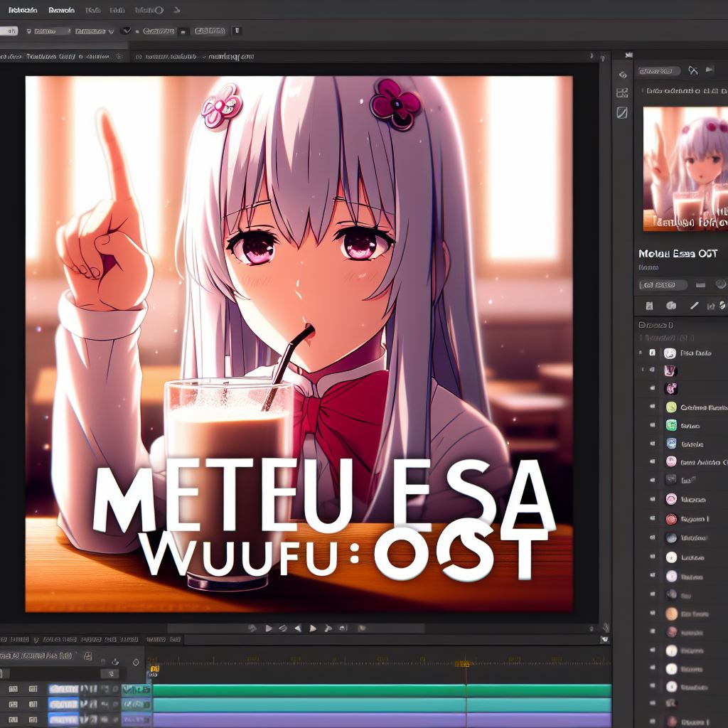This screenshot has width=728, height=728.
Task: Select the link-shaped icon atop the vertical tool strip
Action: click(x=623, y=75)
